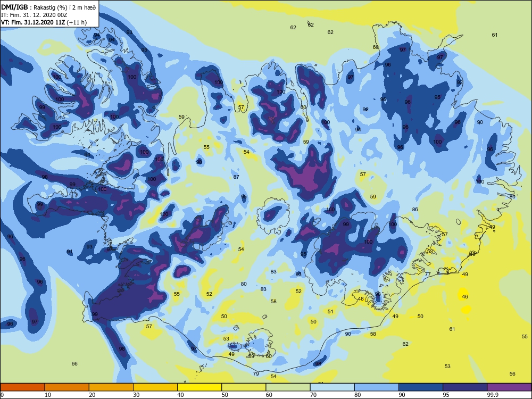Select the orange 10–20 legend color segment

(67, 387)
